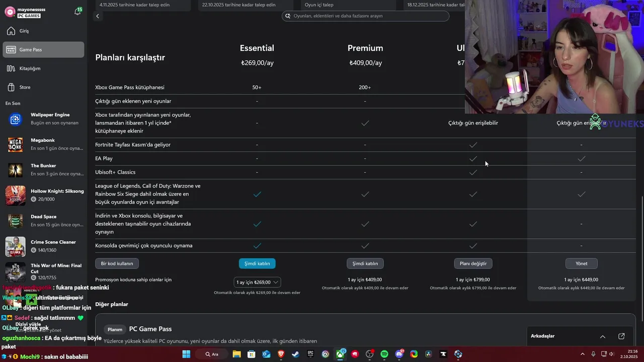The width and height of the screenshot is (644, 362).
Task: Click the Yönet button
Action: [581, 263]
